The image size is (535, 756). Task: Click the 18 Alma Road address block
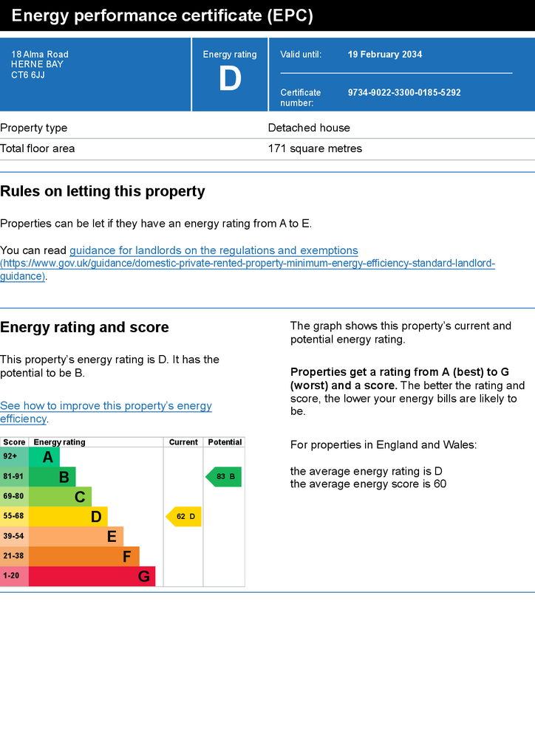point(40,65)
